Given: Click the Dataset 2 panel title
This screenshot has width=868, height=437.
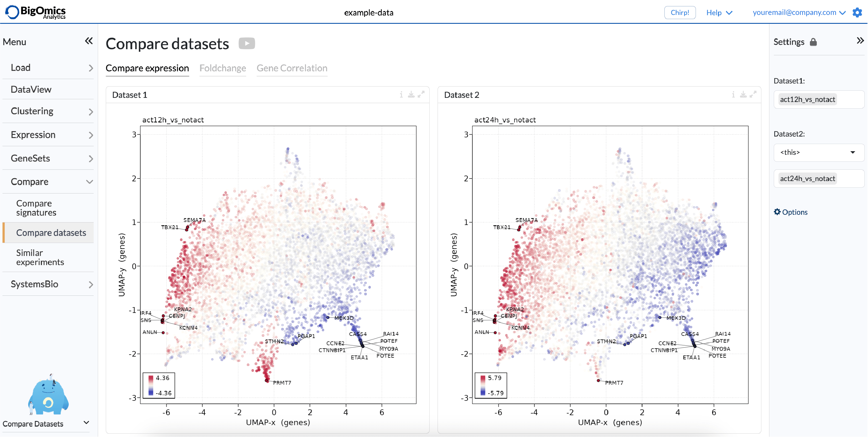Looking at the screenshot, I should pos(462,95).
